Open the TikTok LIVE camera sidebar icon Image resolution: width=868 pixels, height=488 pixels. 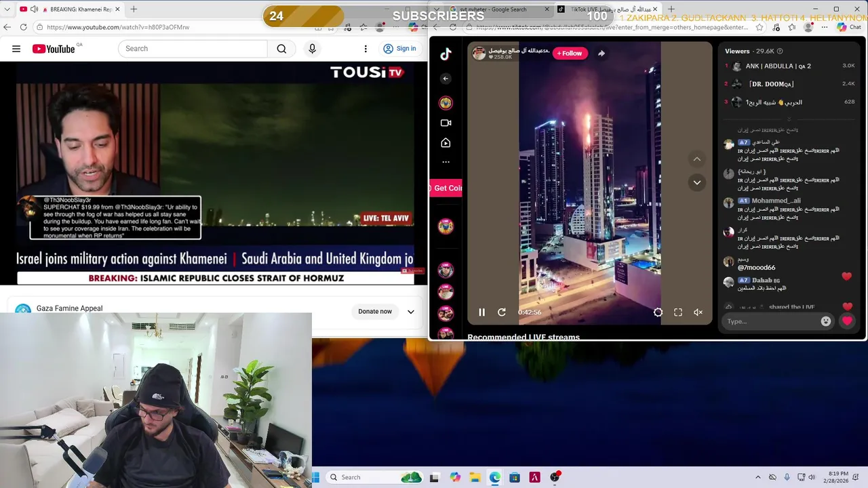coord(446,123)
